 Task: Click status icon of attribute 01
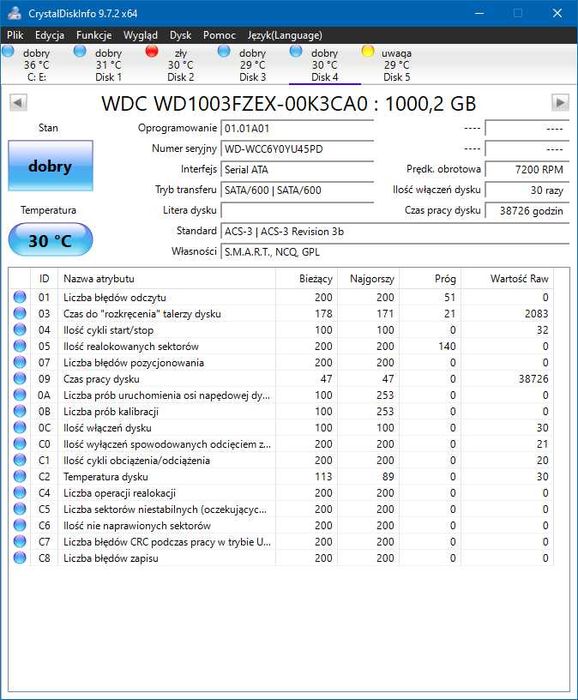coord(20,297)
